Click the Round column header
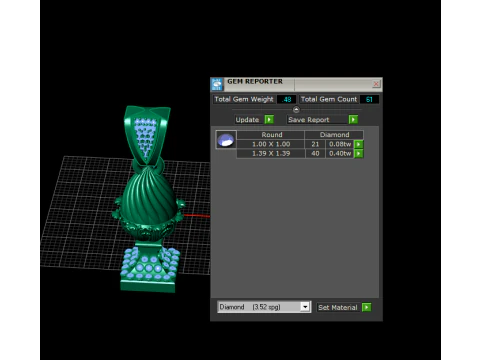Viewport: 480px width, 360px height. pos(271,135)
